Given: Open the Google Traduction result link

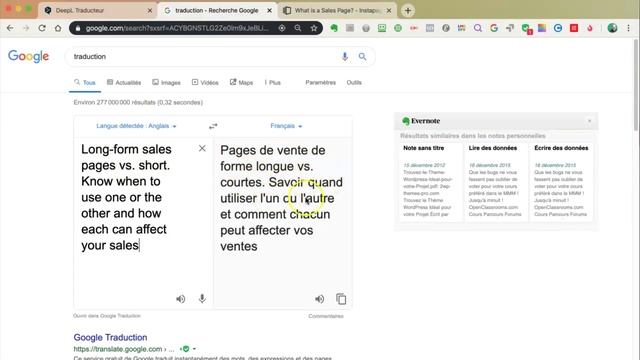Looking at the screenshot, I should [x=110, y=338].
